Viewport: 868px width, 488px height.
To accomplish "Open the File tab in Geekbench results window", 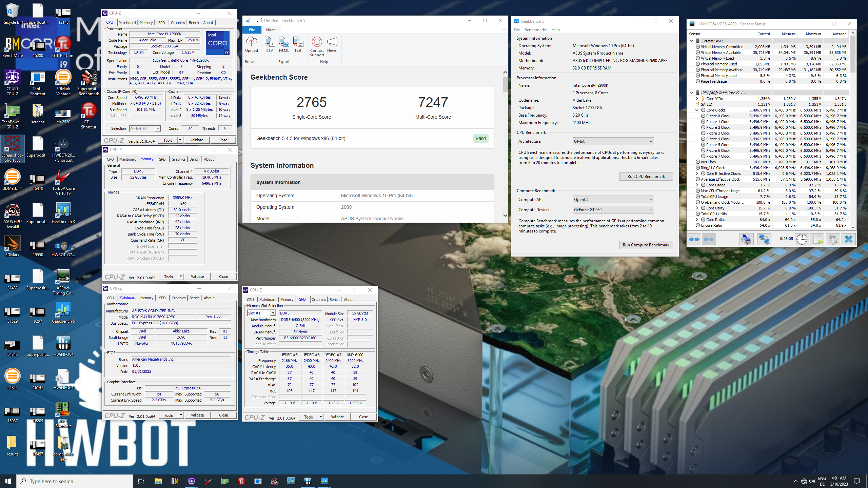I will click(x=252, y=30).
